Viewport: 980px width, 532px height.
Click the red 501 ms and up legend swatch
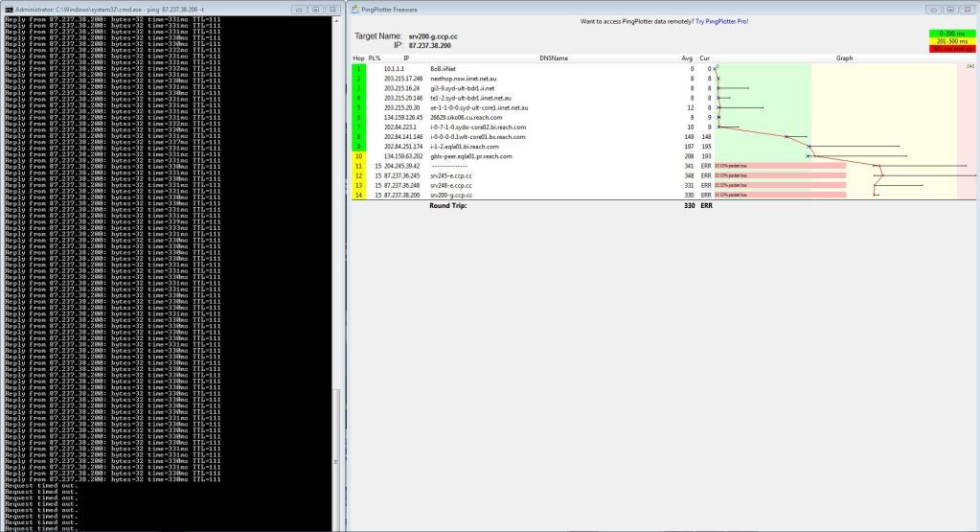click(x=952, y=49)
